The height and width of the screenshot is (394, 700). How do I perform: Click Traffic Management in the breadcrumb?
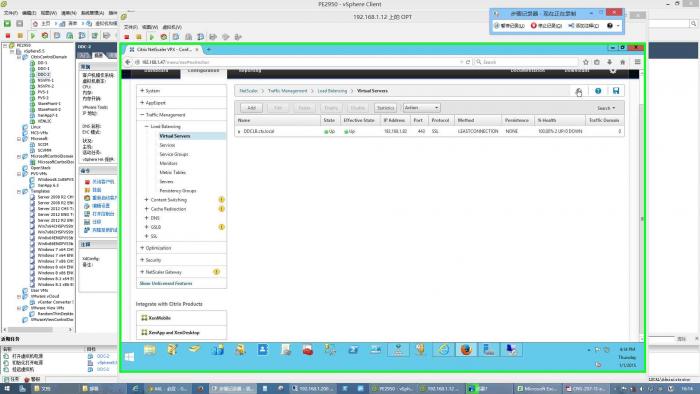tap(288, 91)
